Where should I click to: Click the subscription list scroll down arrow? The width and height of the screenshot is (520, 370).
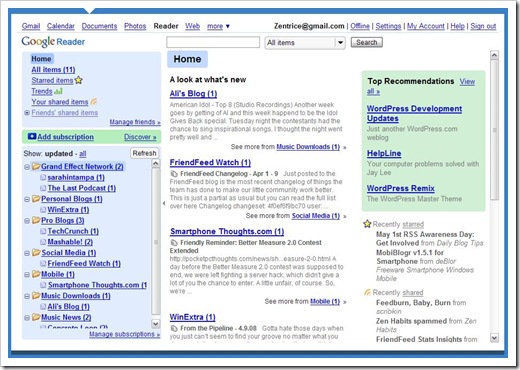point(156,323)
